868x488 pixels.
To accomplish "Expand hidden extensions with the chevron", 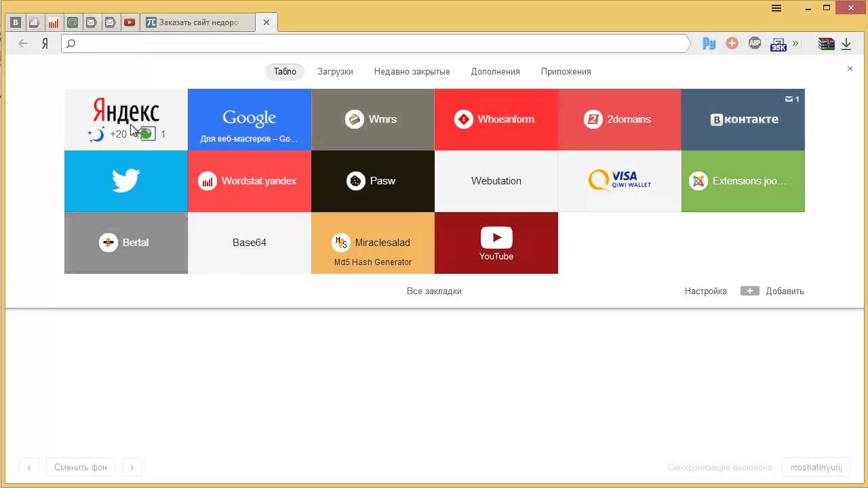I will pos(795,43).
